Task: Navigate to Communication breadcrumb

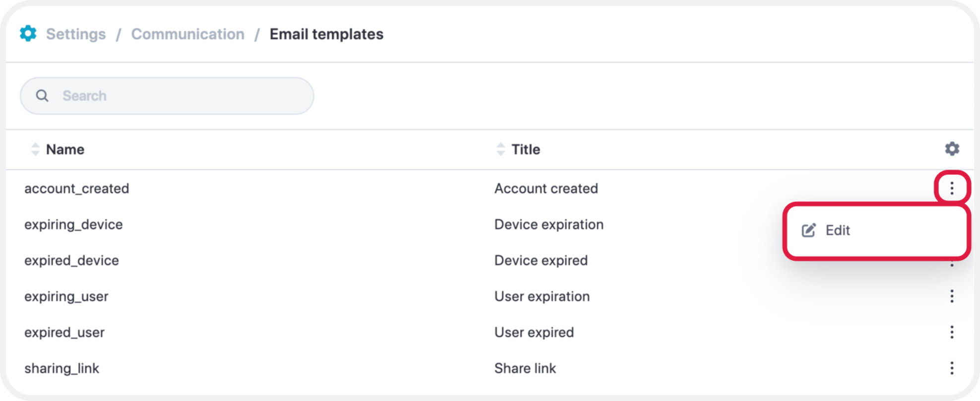Action: point(187,34)
